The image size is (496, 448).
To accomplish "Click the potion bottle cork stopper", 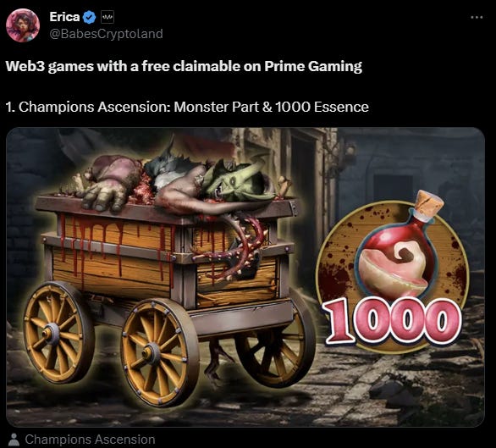I will click(x=429, y=202).
